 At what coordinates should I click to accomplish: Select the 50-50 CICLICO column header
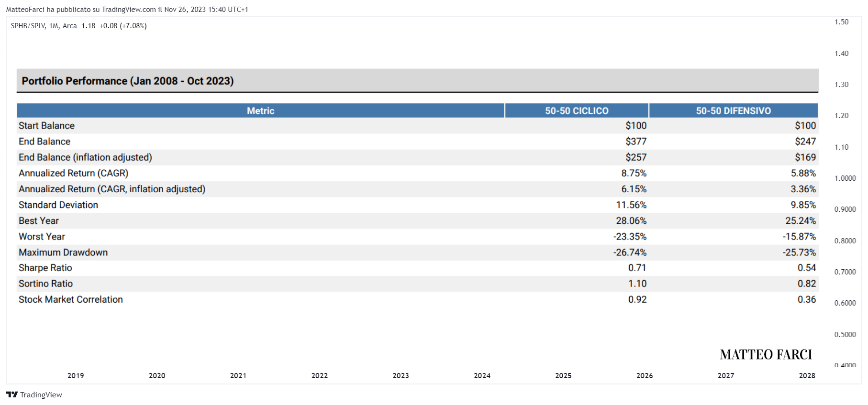(x=577, y=110)
